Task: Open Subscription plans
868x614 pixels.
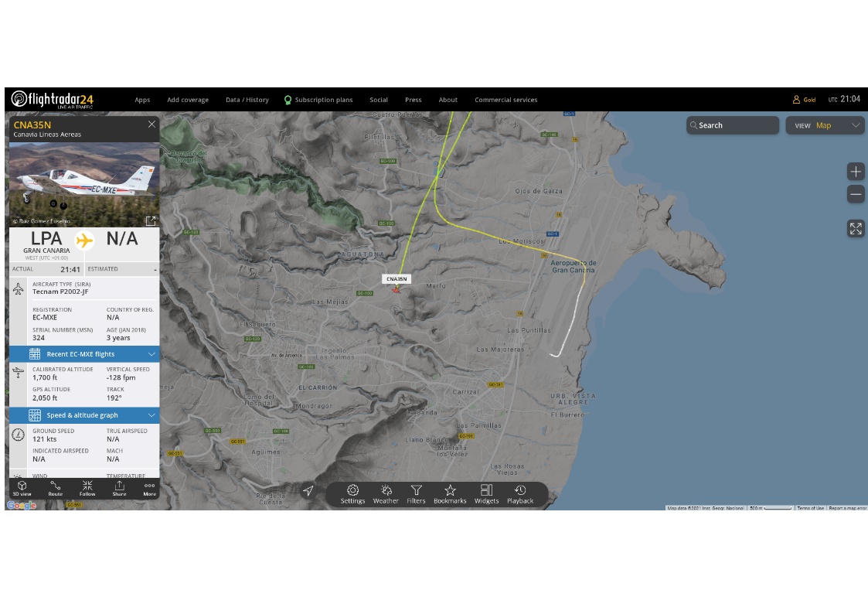Action: click(x=318, y=100)
